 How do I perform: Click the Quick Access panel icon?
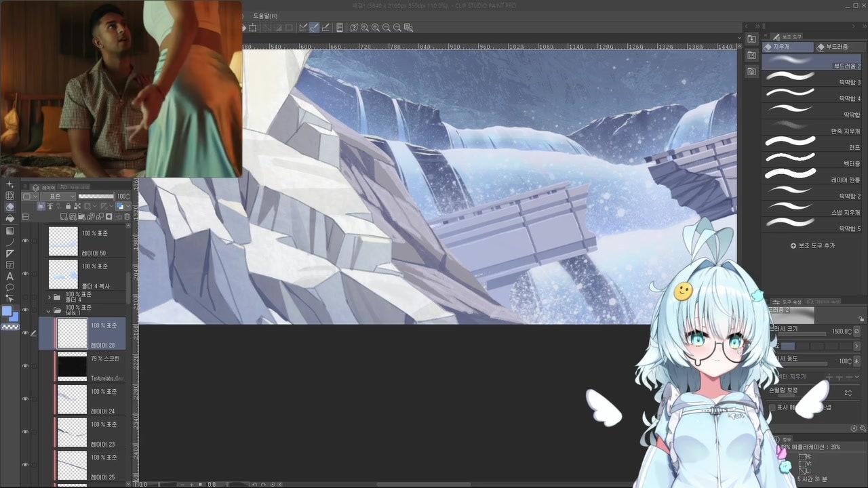point(751,39)
